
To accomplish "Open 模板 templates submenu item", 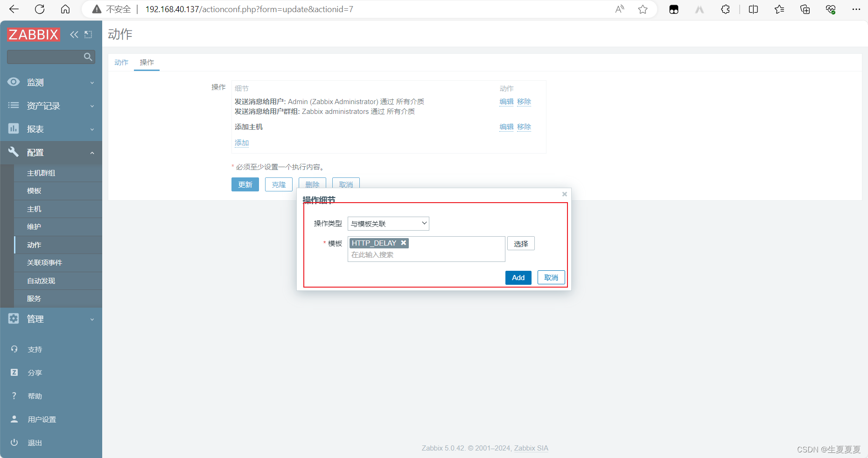I will pos(58,191).
